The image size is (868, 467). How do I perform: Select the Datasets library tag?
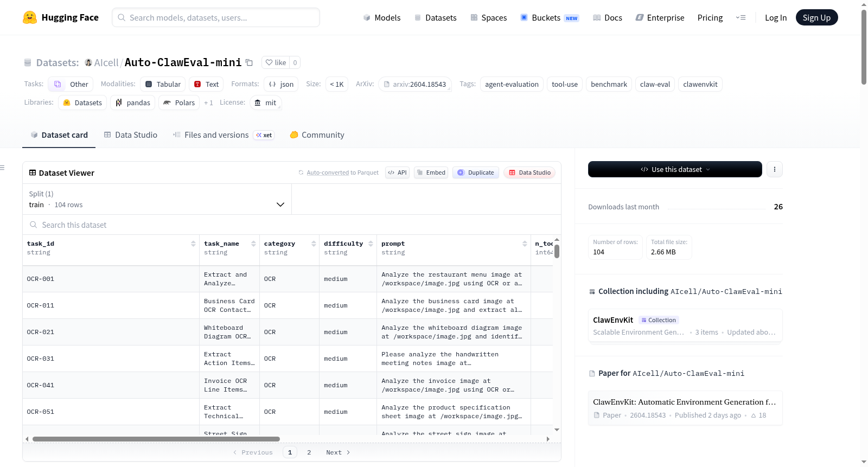(x=82, y=103)
